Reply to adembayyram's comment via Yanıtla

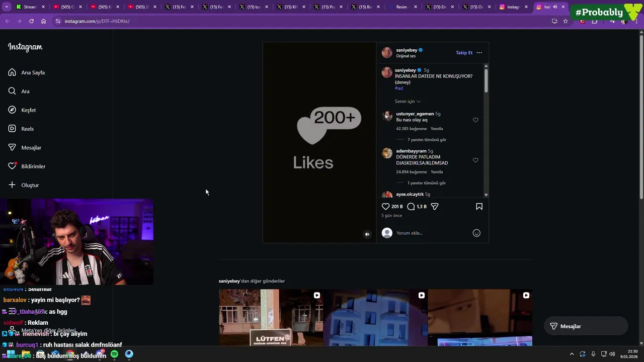(x=437, y=172)
